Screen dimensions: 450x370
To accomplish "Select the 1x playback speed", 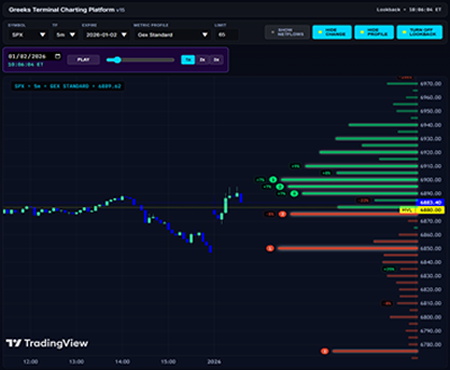I will point(188,60).
